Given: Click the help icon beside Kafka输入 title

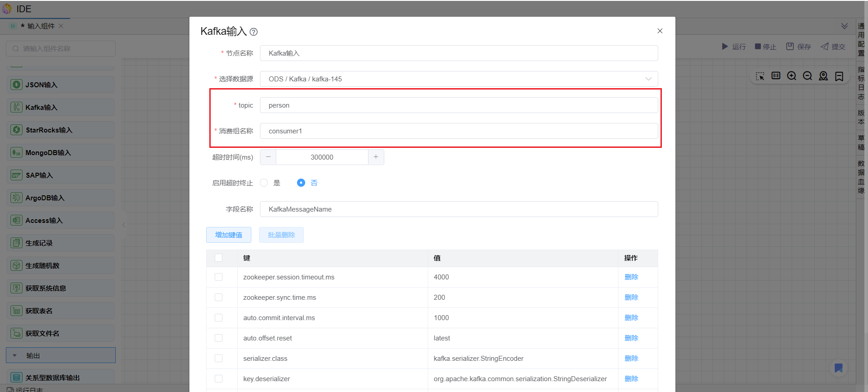Looking at the screenshot, I should [254, 32].
